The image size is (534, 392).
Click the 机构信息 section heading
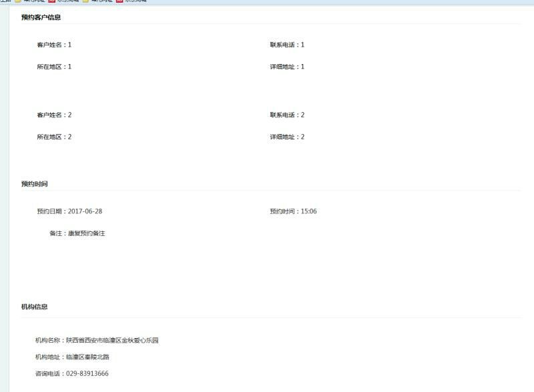point(34,307)
